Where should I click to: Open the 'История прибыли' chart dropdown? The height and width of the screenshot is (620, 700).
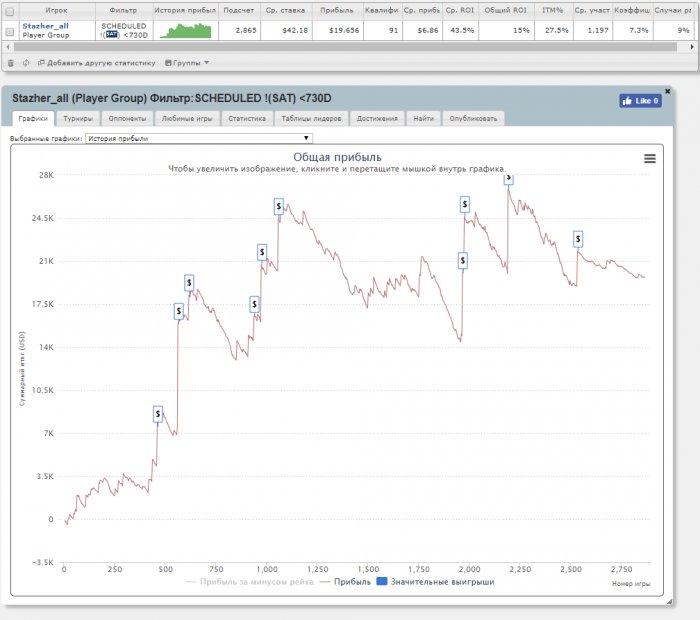tap(199, 139)
